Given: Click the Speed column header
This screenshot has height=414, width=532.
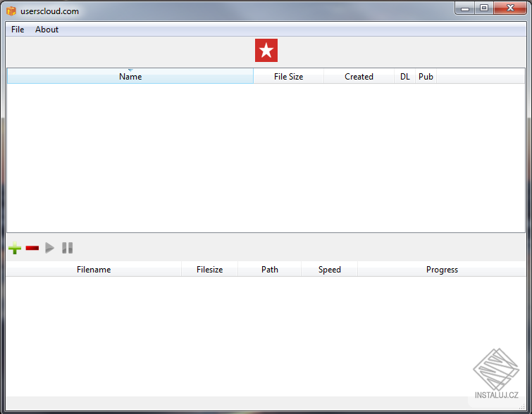Looking at the screenshot, I should click(x=330, y=269).
